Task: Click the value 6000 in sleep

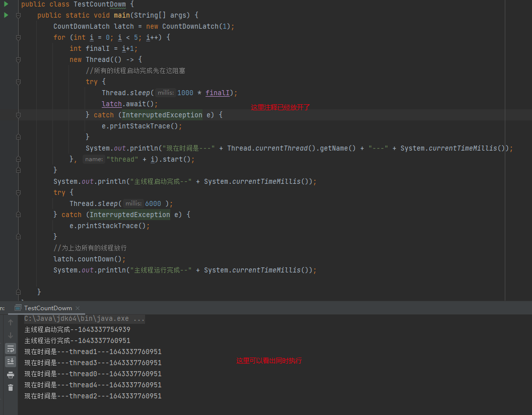Action: [153, 203]
